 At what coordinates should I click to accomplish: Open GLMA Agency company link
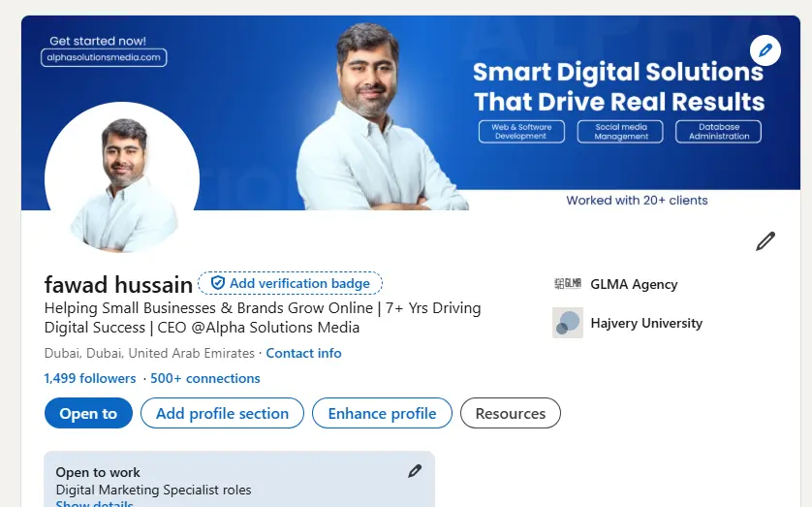634,284
